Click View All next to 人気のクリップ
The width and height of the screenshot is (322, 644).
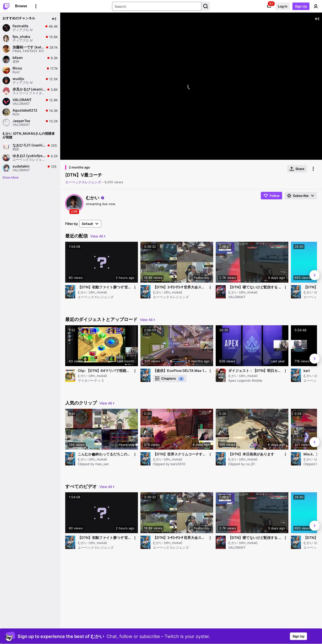(x=107, y=403)
